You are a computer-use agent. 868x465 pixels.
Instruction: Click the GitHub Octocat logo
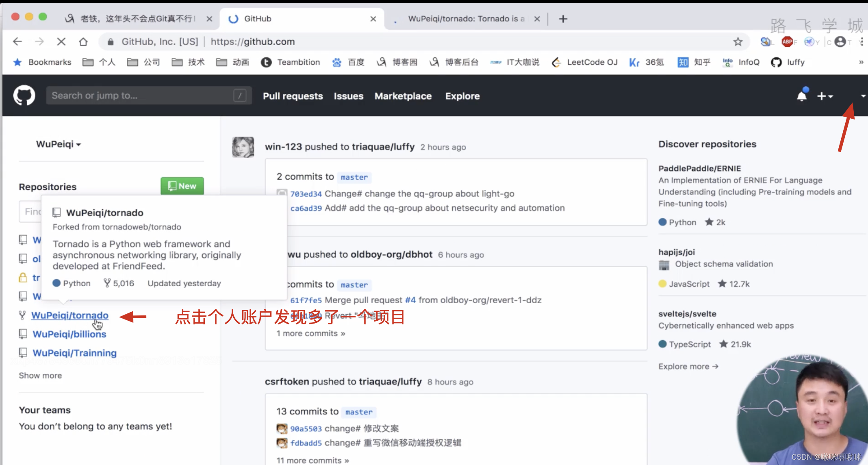[24, 96]
